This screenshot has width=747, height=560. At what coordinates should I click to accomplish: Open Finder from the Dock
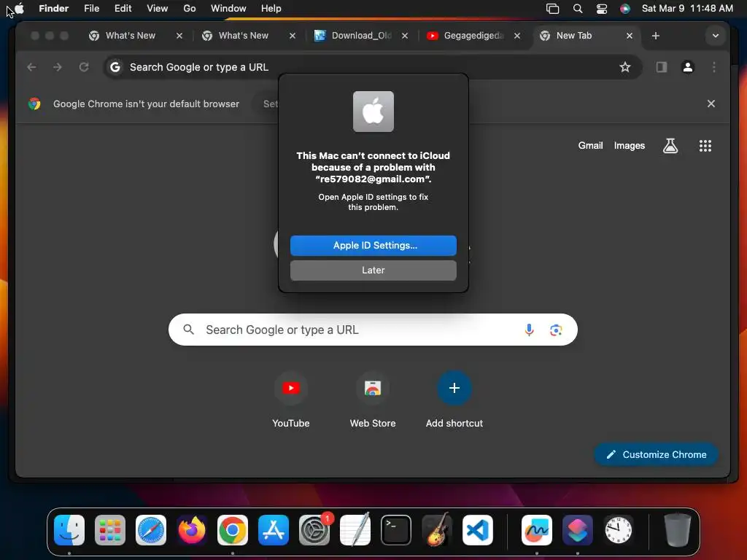[x=69, y=530]
